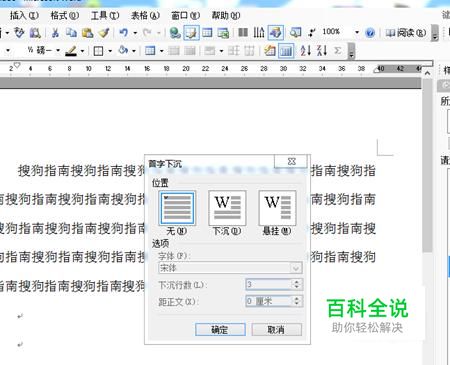
Task: Click the vertical scrollbar up arrow
Action: point(428,73)
